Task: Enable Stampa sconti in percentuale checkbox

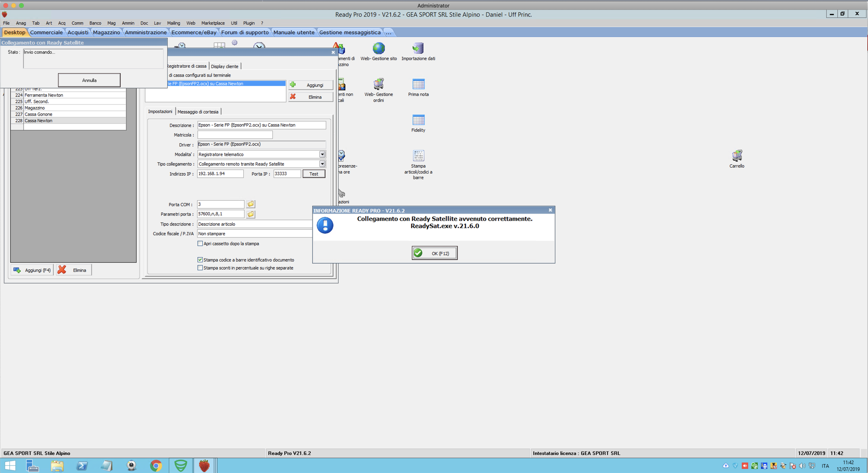Action: point(200,268)
